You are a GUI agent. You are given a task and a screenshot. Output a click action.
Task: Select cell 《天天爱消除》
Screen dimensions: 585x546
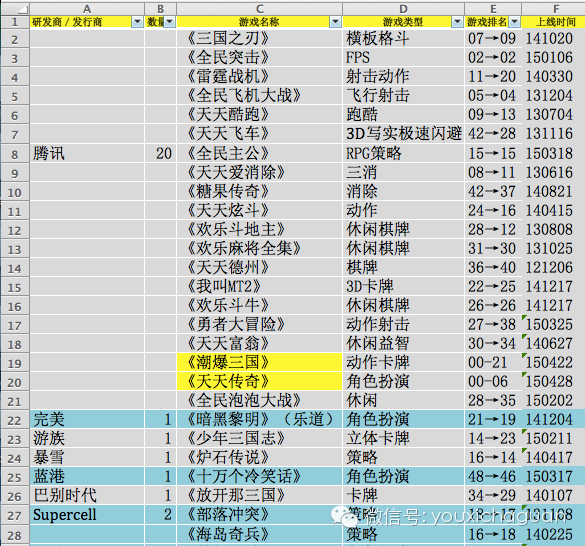click(260, 173)
